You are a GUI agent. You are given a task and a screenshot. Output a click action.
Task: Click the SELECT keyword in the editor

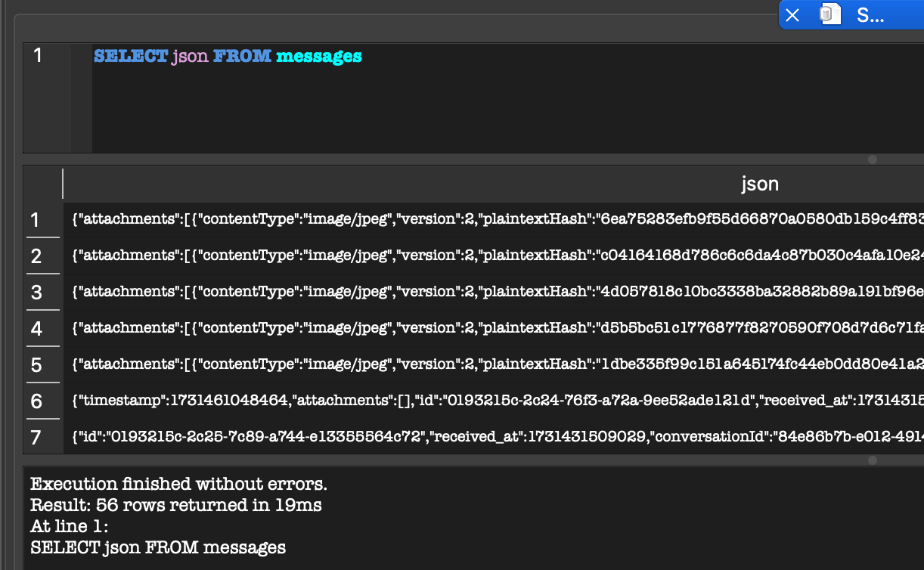click(130, 57)
